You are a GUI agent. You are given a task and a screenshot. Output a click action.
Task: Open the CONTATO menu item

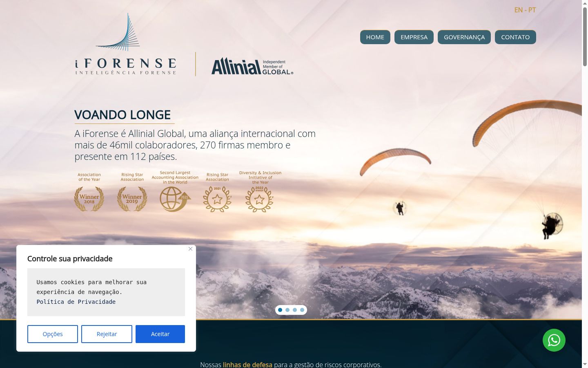(515, 37)
